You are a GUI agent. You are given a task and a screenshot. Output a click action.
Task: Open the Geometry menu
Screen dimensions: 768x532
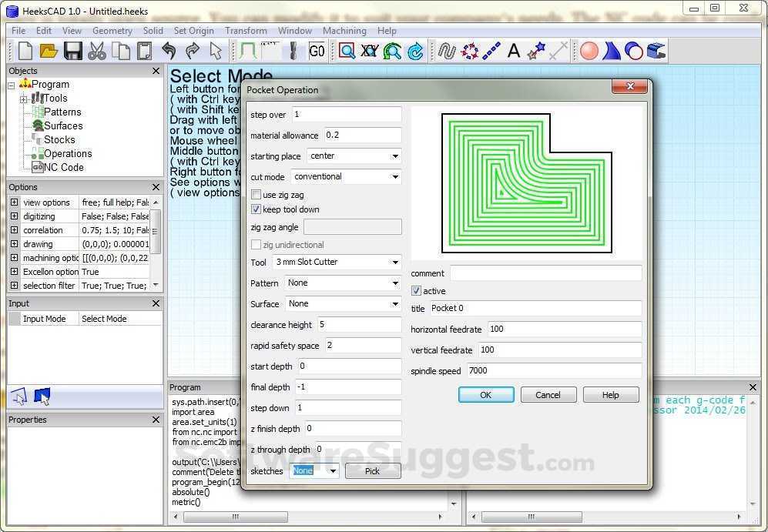coord(112,31)
